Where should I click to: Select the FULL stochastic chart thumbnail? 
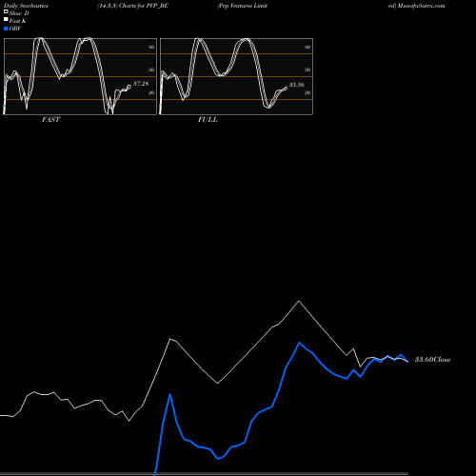point(236,76)
